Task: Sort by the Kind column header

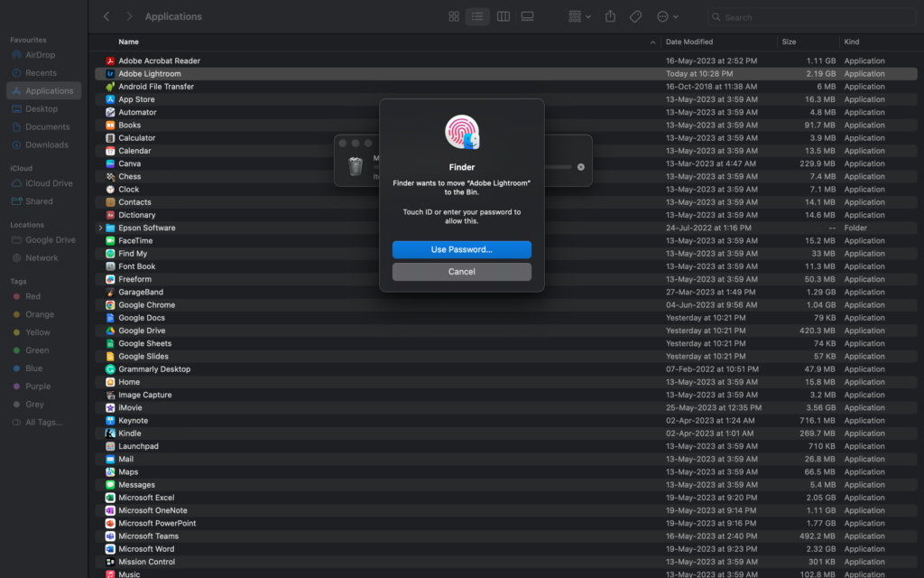Action: coord(852,42)
